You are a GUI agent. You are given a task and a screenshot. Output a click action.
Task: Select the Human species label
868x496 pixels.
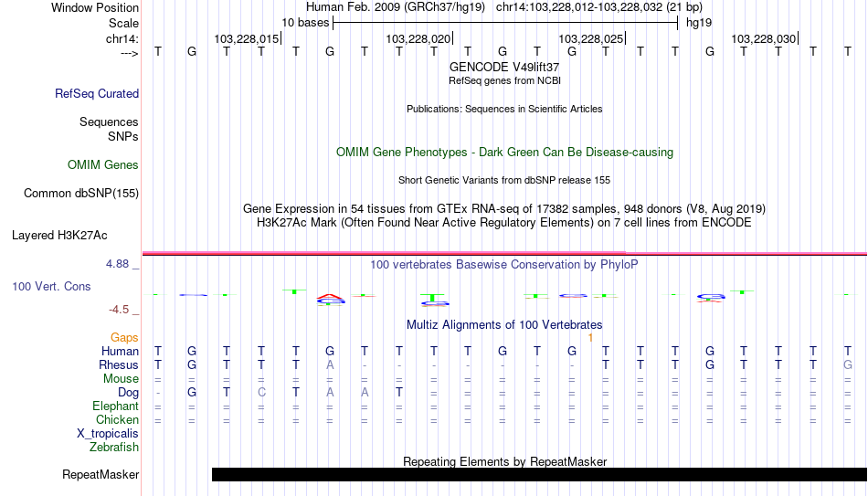click(x=120, y=352)
